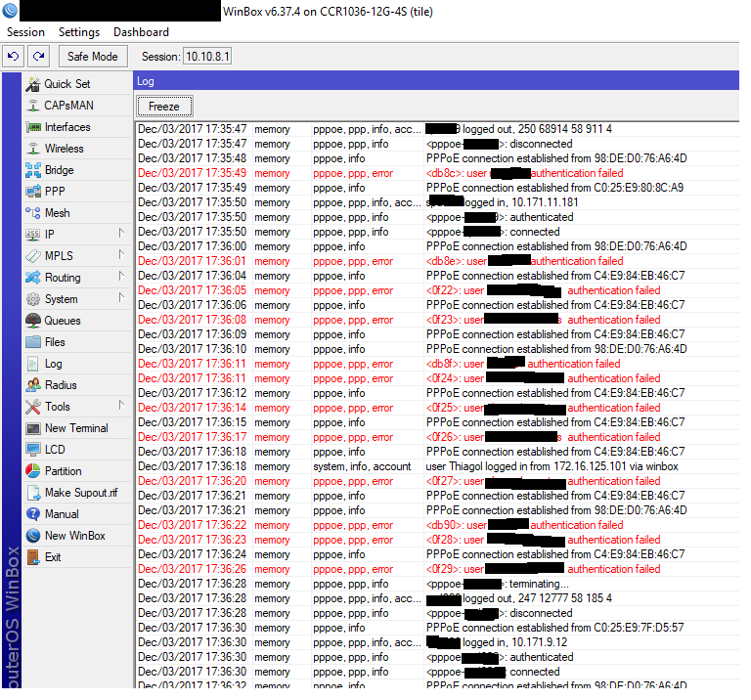This screenshot has width=751, height=700.
Task: Click the MPLS icon in sidebar
Action: 33,256
